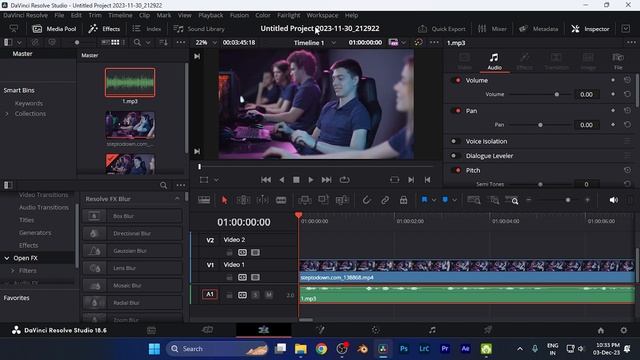Select the Dynamic Trim Mode tool
This screenshot has height=360, width=640.
click(x=262, y=200)
